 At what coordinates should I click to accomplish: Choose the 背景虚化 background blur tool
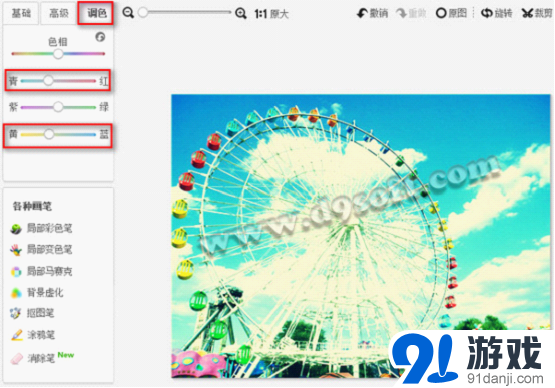tap(37, 293)
